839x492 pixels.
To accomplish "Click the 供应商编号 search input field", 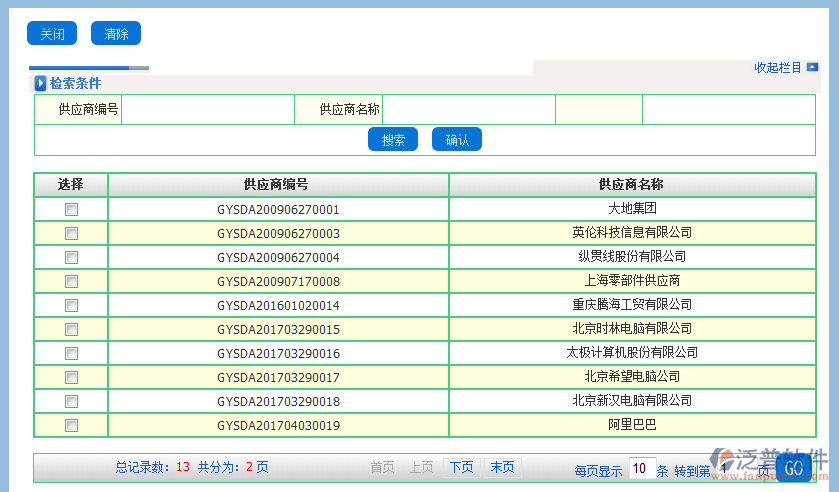I will point(207,110).
